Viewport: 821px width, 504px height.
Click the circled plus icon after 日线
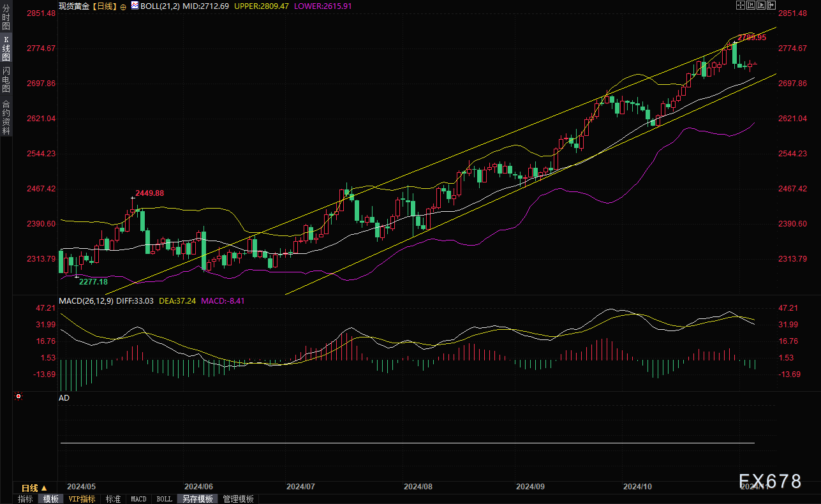click(123, 6)
